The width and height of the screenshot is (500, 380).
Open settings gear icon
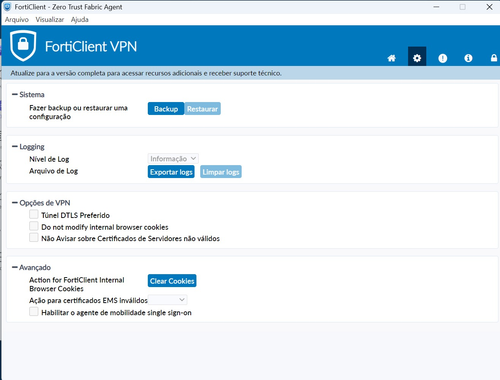click(x=417, y=56)
